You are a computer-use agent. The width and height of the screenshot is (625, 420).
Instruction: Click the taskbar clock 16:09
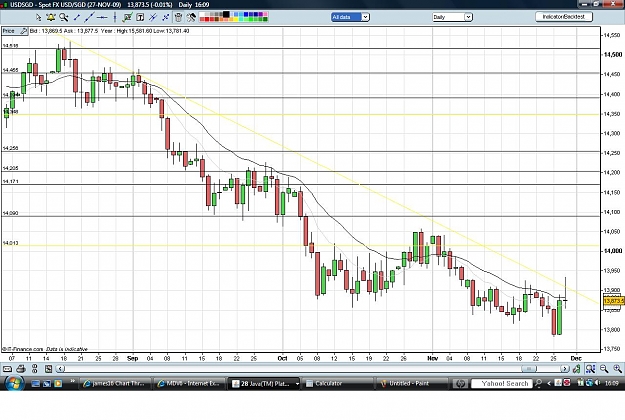tap(611, 383)
